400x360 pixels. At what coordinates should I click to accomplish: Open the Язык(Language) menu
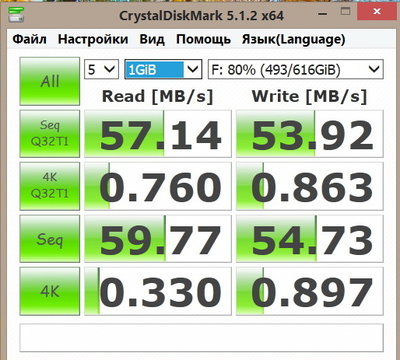click(294, 39)
